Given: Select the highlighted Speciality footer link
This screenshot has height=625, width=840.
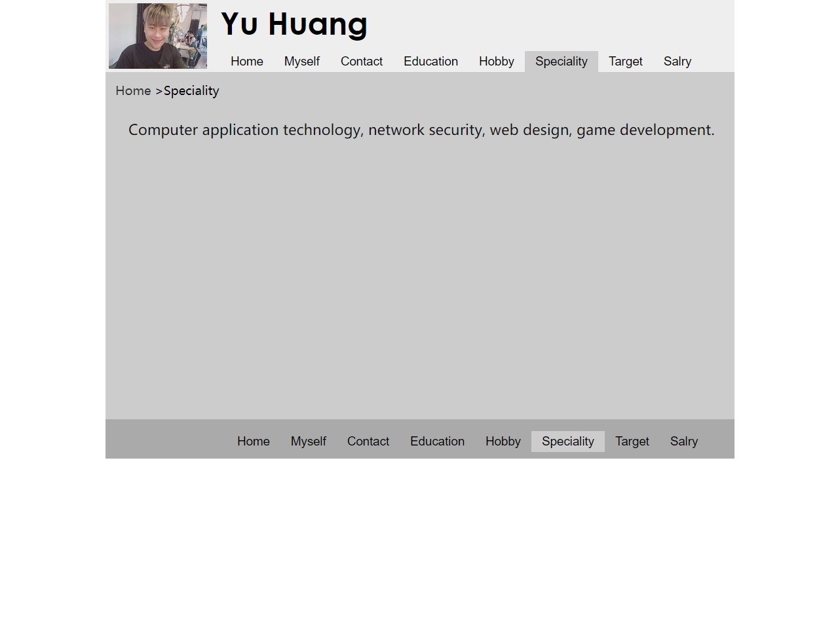Looking at the screenshot, I should (568, 442).
